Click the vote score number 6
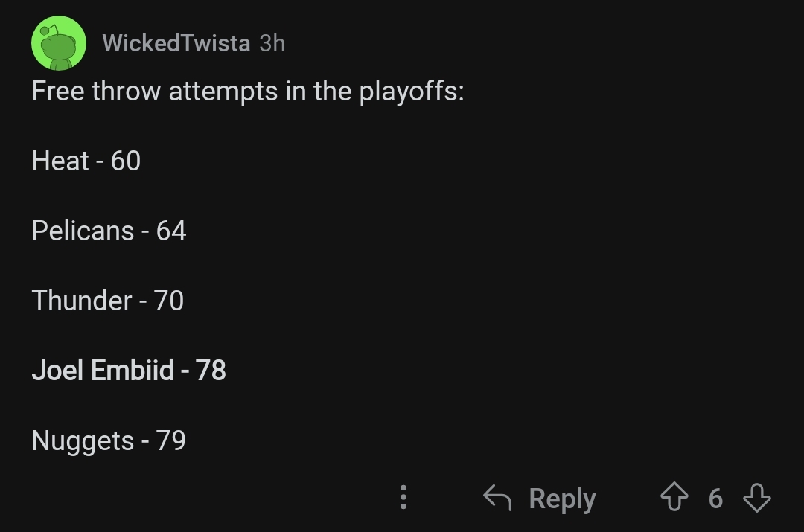The width and height of the screenshot is (804, 532). click(716, 499)
